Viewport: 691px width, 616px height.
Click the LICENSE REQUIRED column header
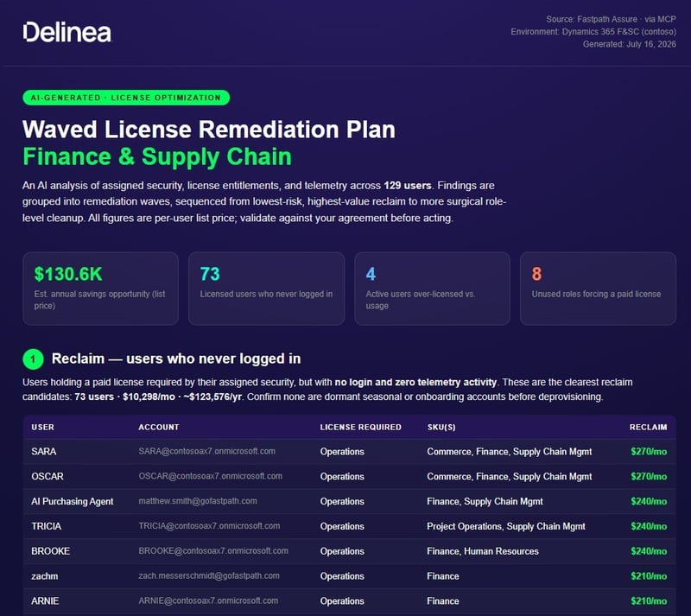[x=360, y=427]
